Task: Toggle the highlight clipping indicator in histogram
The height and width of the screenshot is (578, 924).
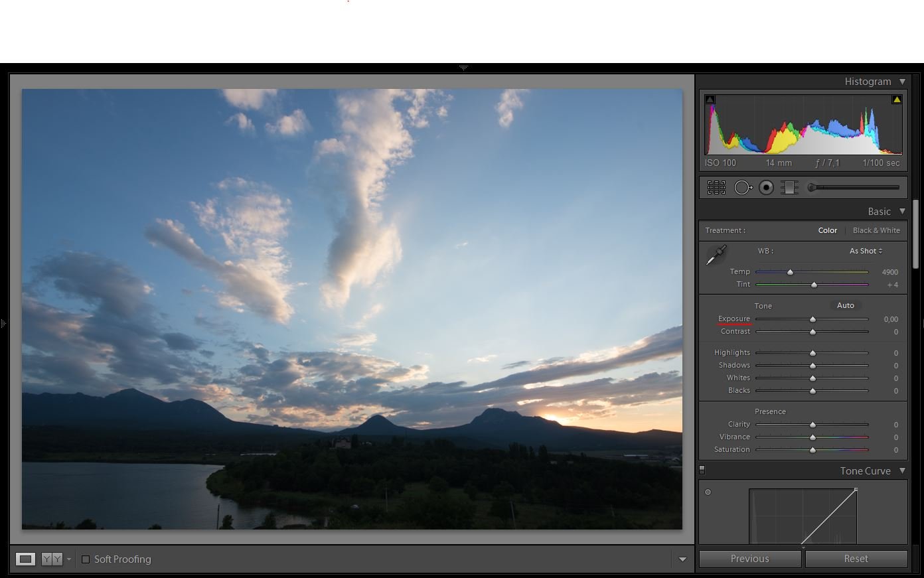Action: click(897, 100)
